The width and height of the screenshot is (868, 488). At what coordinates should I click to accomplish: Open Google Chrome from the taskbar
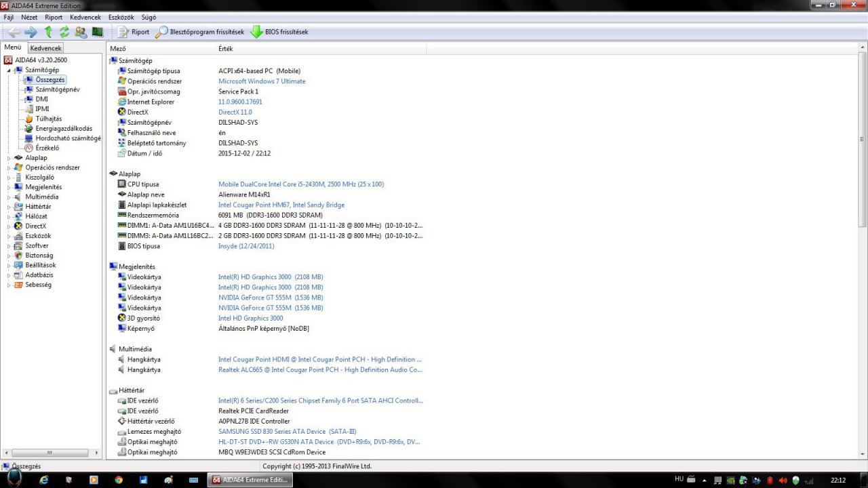119,480
